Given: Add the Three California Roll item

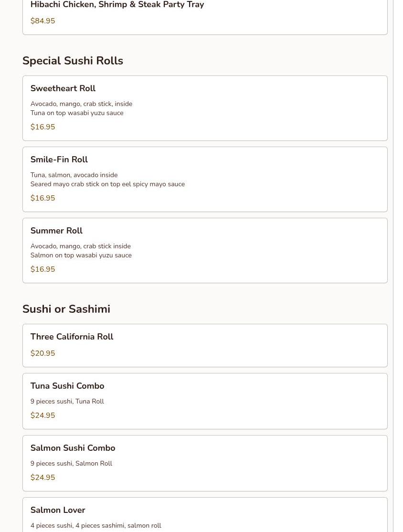Looking at the screenshot, I should tap(72, 337).
